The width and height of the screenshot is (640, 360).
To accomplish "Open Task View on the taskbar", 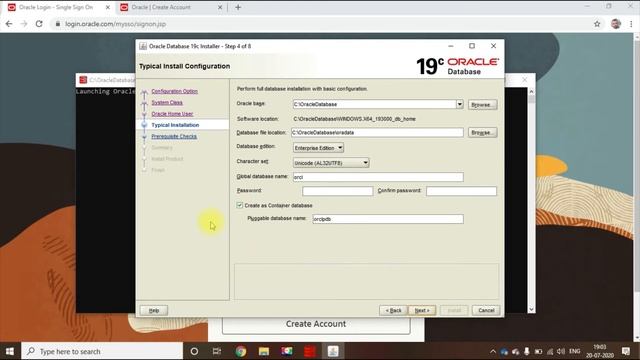I will click(x=217, y=351).
